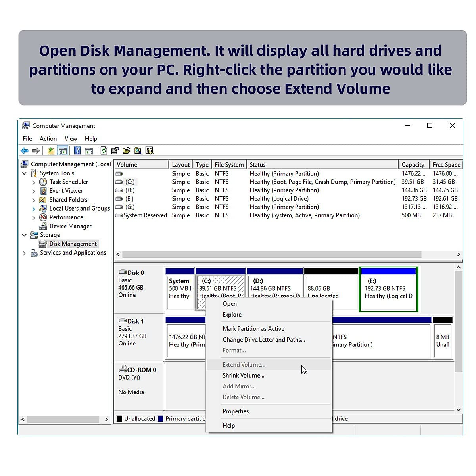
Task: Click the volume list horizontal scrollbar
Action: (x=271, y=254)
